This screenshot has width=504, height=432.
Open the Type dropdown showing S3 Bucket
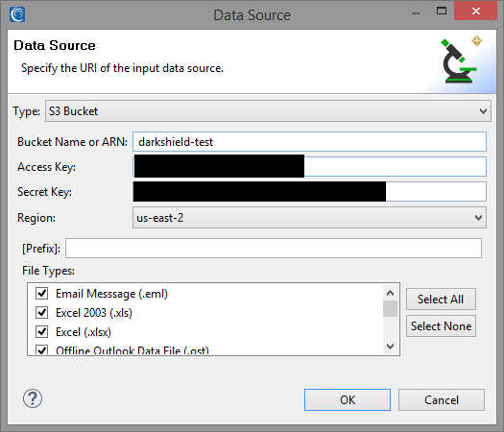(268, 111)
